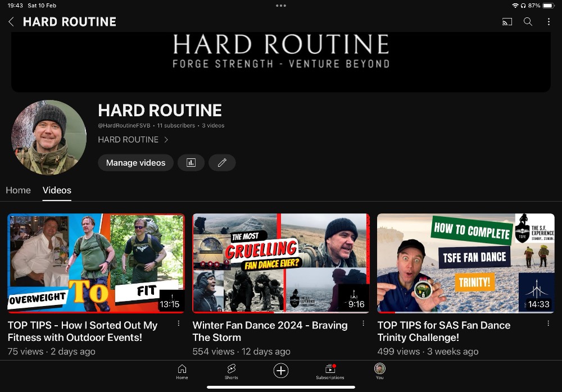Open title 'TOP TIPS - How I Sorted Out My Fitness'

point(83,331)
